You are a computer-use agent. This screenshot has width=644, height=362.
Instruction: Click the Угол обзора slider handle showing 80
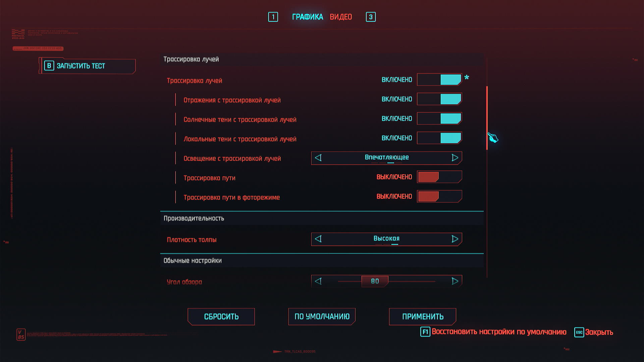[x=375, y=281]
